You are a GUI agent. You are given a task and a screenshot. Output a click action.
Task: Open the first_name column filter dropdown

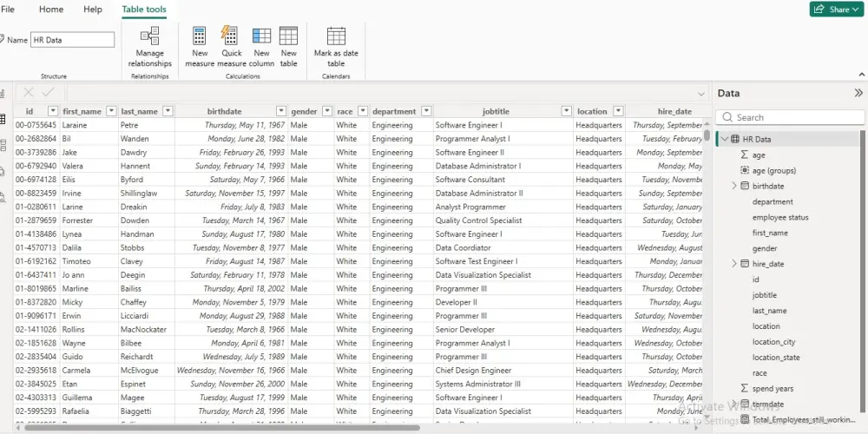pos(111,111)
